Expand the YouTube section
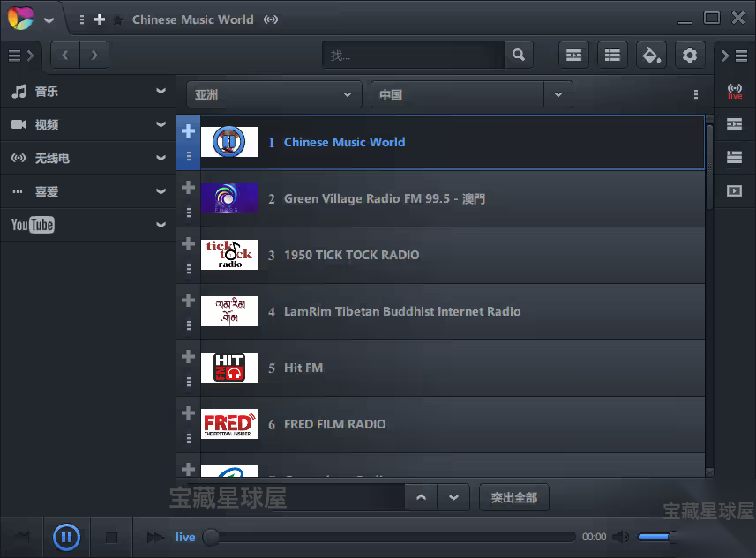Image resolution: width=756 pixels, height=558 pixels. [x=88, y=225]
